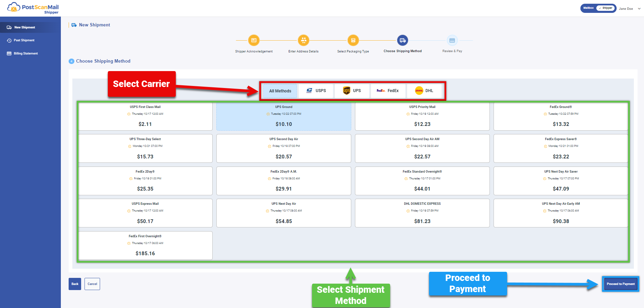The height and width of the screenshot is (308, 644).
Task: Click the Select Packaging Type step label
Action: pyautogui.click(x=353, y=51)
